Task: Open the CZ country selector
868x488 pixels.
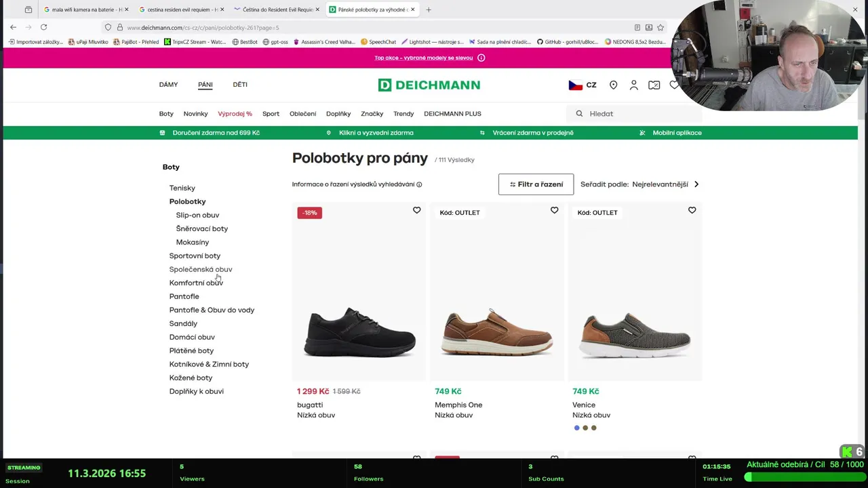Action: tap(583, 85)
